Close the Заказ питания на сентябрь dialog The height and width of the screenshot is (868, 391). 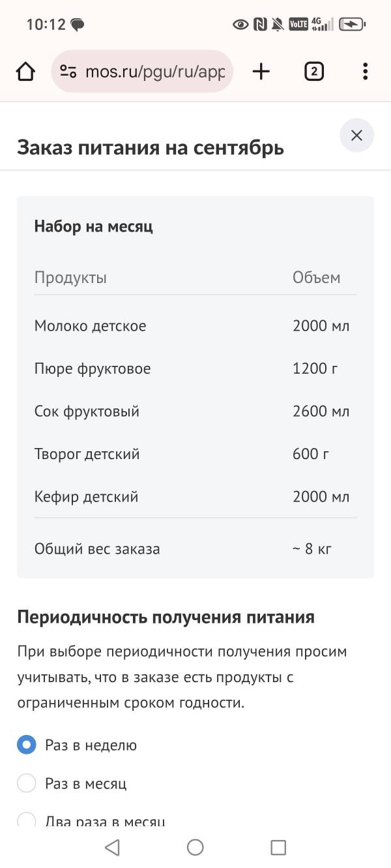coord(356,136)
